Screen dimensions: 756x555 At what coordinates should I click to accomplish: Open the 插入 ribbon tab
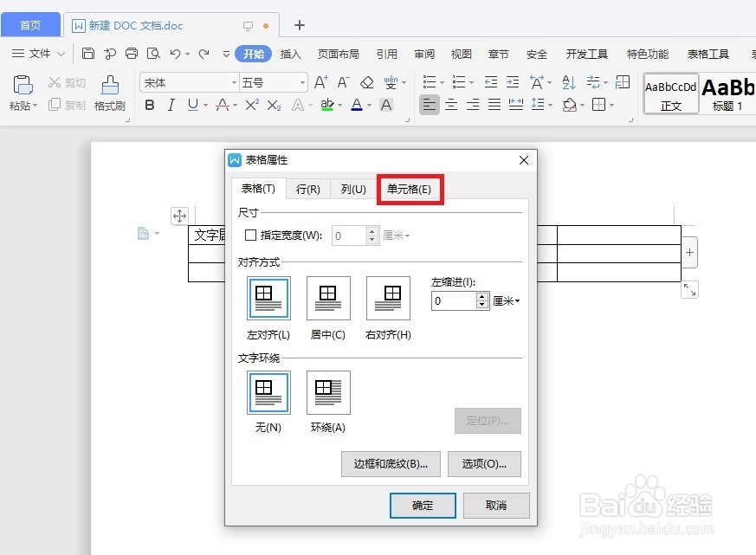(x=290, y=53)
